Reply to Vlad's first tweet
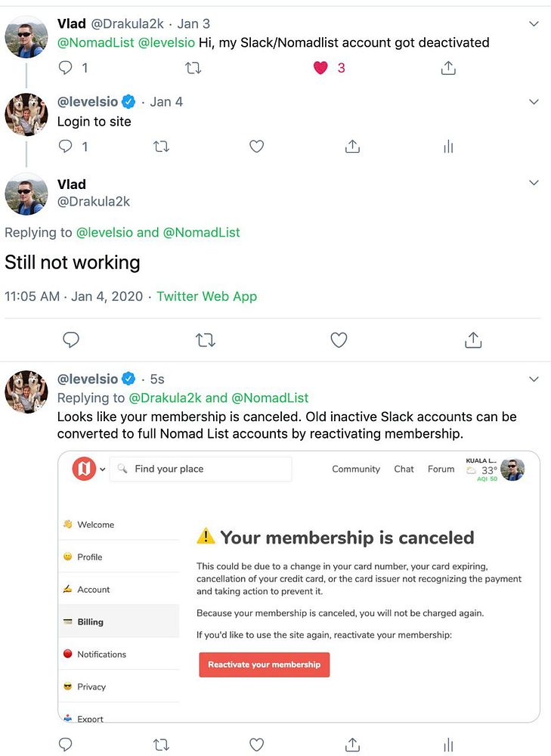 [x=66, y=68]
